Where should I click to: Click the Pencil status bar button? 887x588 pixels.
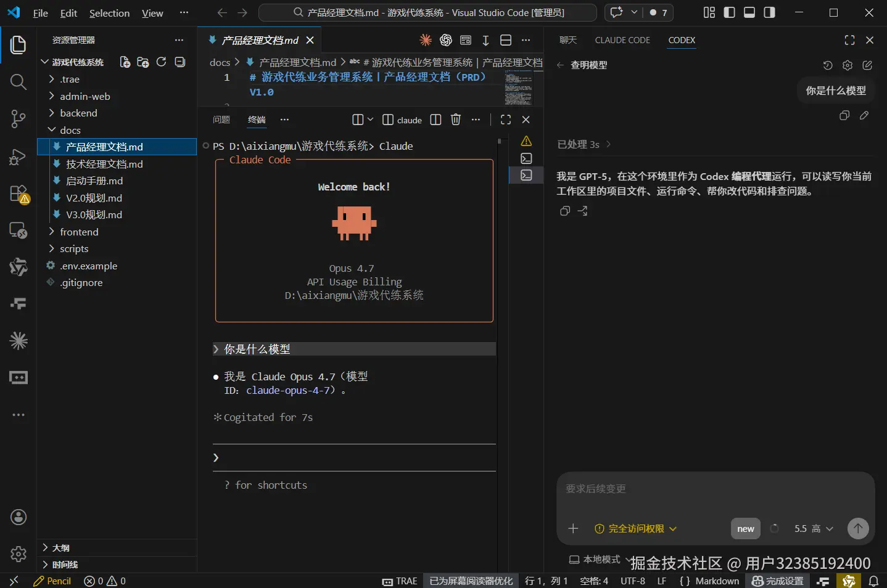pos(52,581)
